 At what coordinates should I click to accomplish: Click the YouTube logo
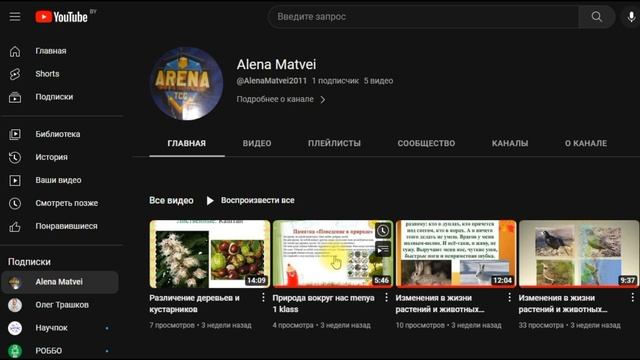[x=62, y=17]
